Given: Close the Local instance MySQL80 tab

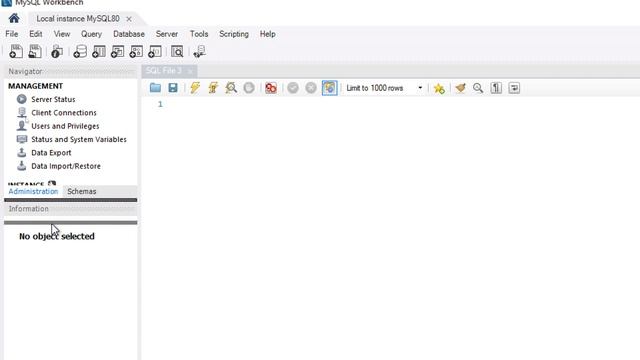Looking at the screenshot, I should [x=129, y=19].
